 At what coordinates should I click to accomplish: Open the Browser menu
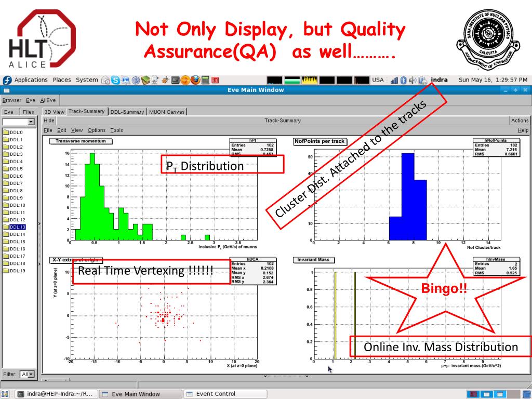pos(12,100)
